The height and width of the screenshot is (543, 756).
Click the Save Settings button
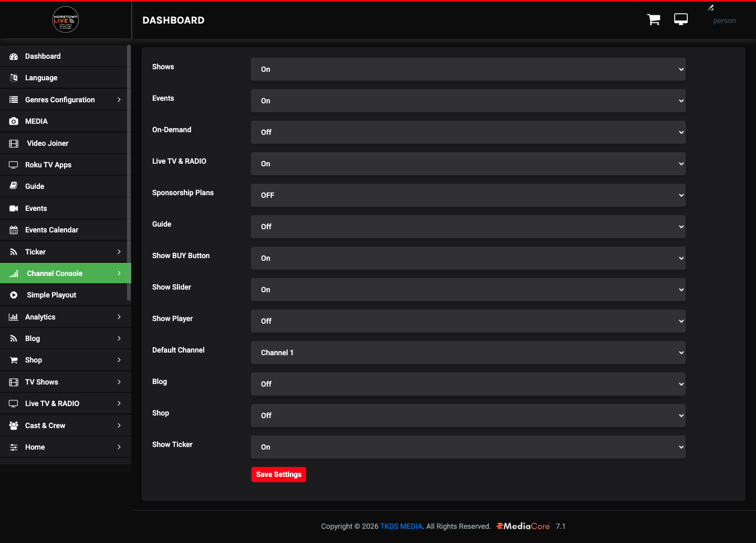tap(279, 474)
